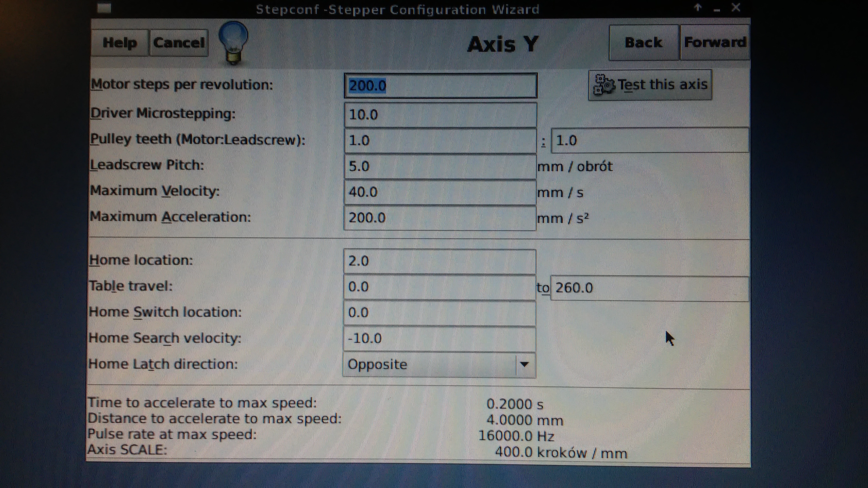
Task: Click the light bulb hint icon
Action: click(233, 43)
